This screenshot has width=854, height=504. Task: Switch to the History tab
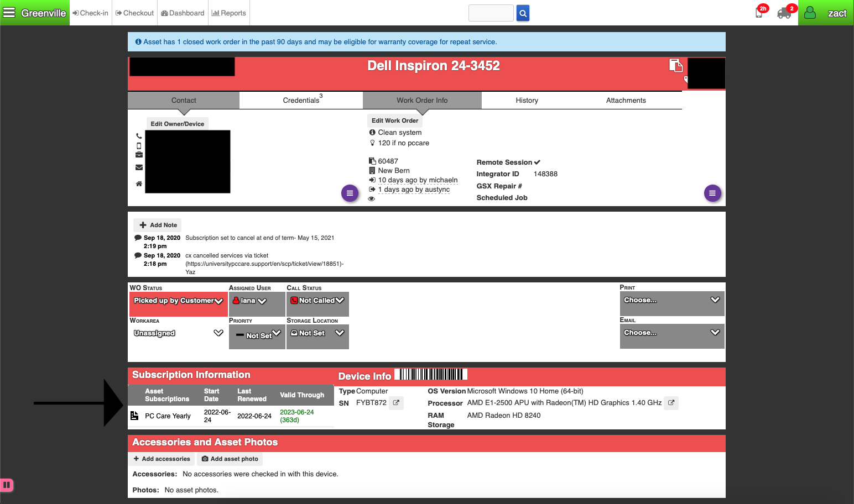(527, 101)
